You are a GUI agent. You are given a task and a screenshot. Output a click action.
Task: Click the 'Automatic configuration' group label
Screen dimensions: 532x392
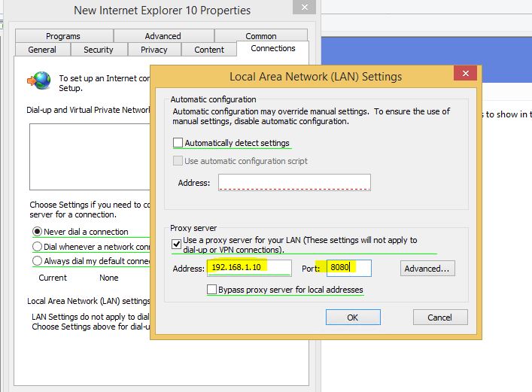(213, 99)
